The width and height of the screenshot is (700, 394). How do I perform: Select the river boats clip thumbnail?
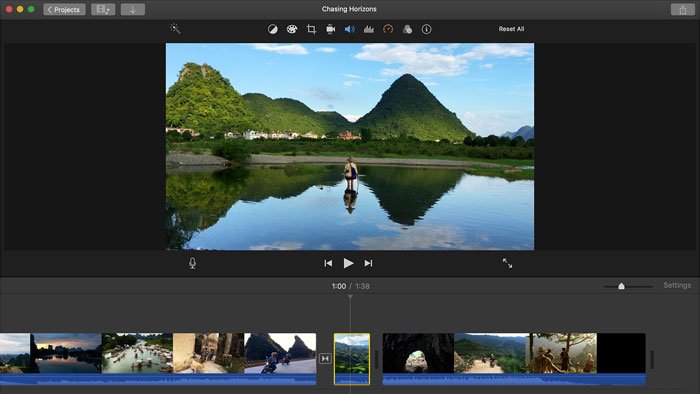click(x=138, y=353)
